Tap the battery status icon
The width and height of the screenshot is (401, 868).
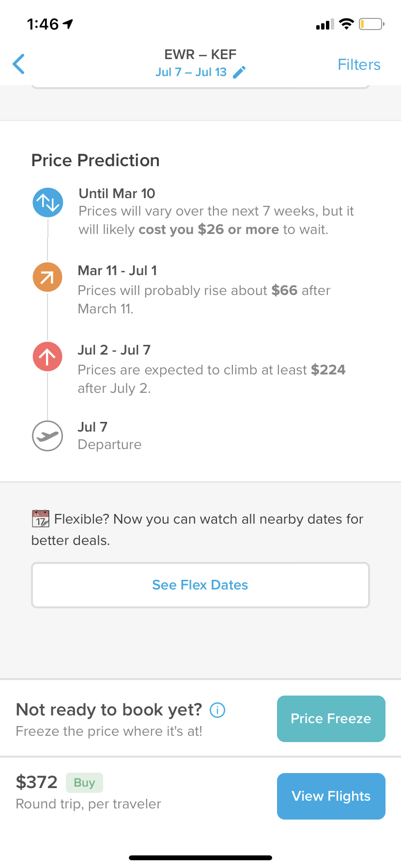(x=371, y=24)
